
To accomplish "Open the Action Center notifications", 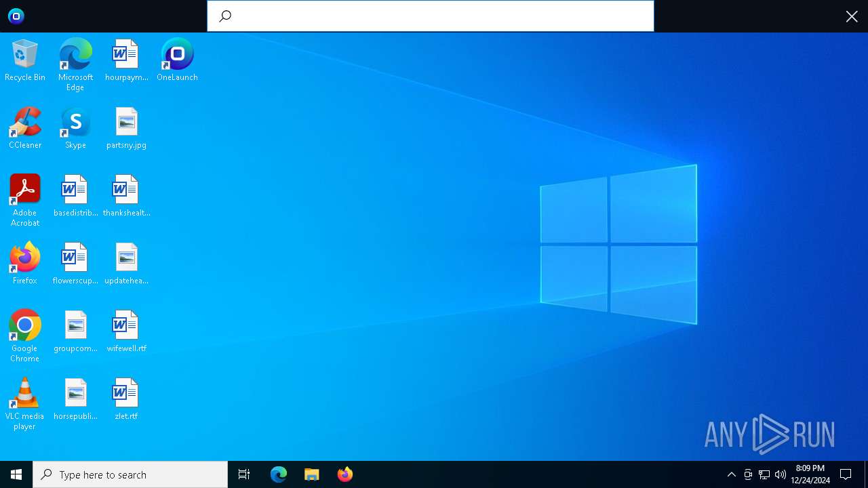I will point(846,474).
